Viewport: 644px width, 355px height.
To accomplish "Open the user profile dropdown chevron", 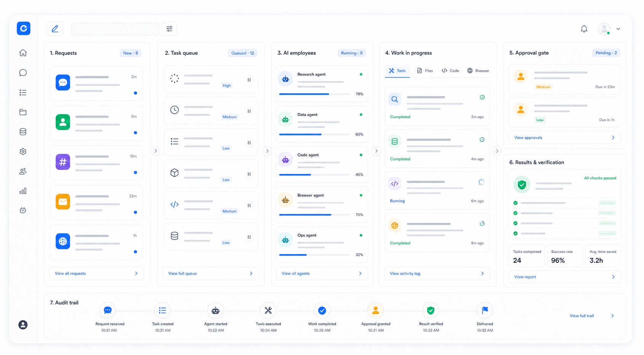I will point(618,29).
